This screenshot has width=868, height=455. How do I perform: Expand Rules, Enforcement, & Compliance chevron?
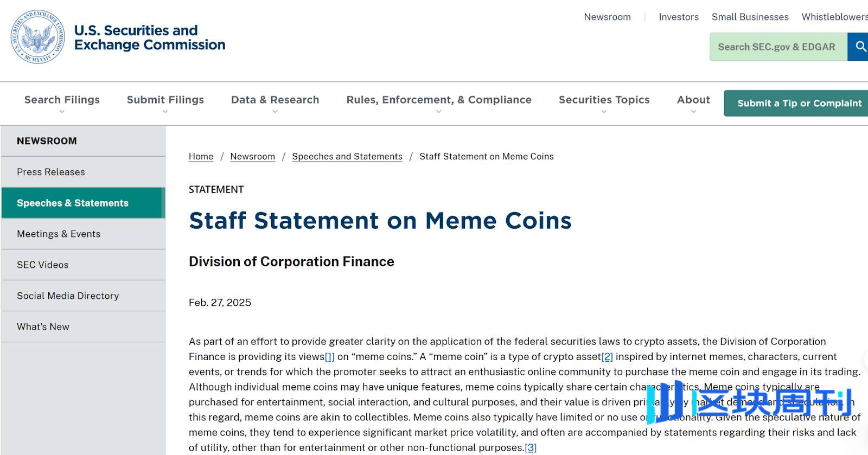coord(439,112)
